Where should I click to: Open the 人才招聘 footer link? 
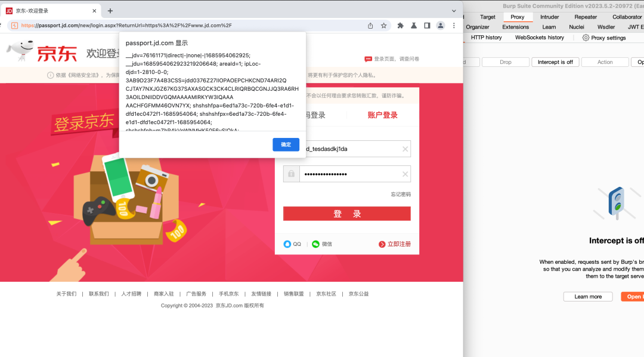131,294
